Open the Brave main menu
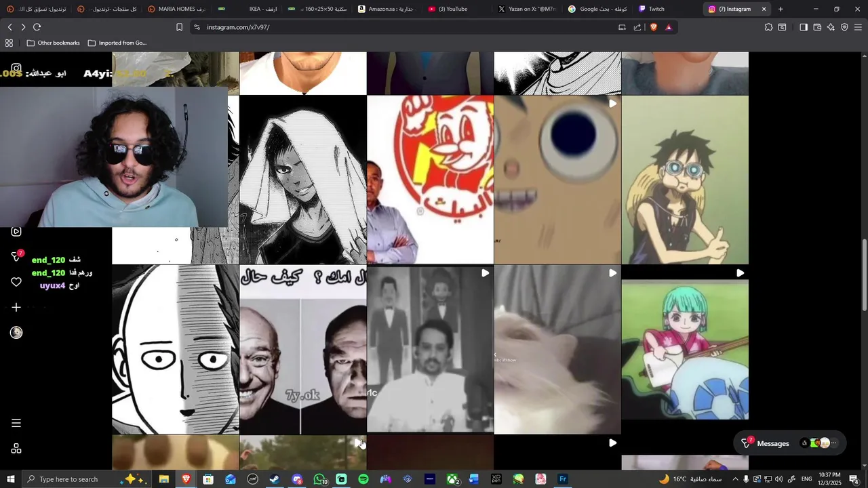The width and height of the screenshot is (868, 488). pyautogui.click(x=859, y=27)
